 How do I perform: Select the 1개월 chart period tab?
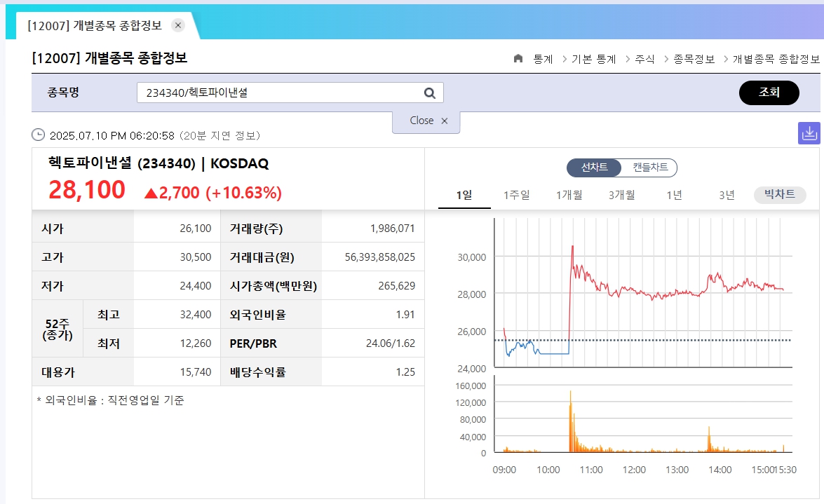pyautogui.click(x=569, y=196)
